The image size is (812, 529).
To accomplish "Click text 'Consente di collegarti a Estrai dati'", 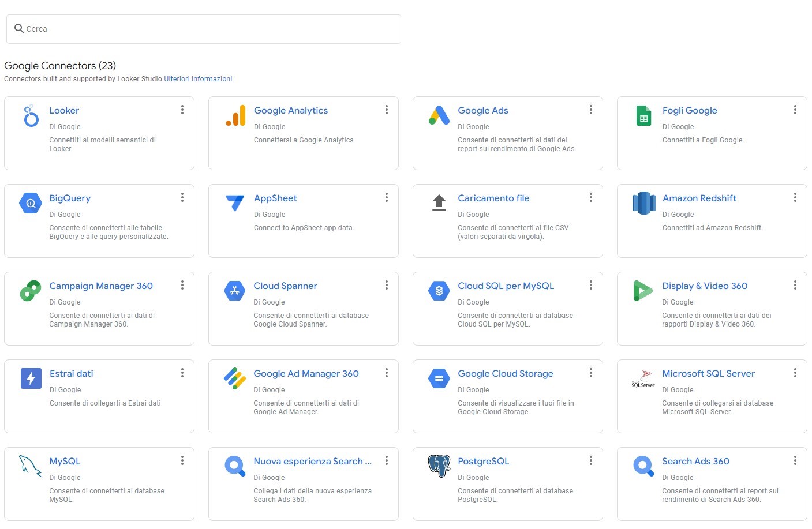I will (105, 403).
